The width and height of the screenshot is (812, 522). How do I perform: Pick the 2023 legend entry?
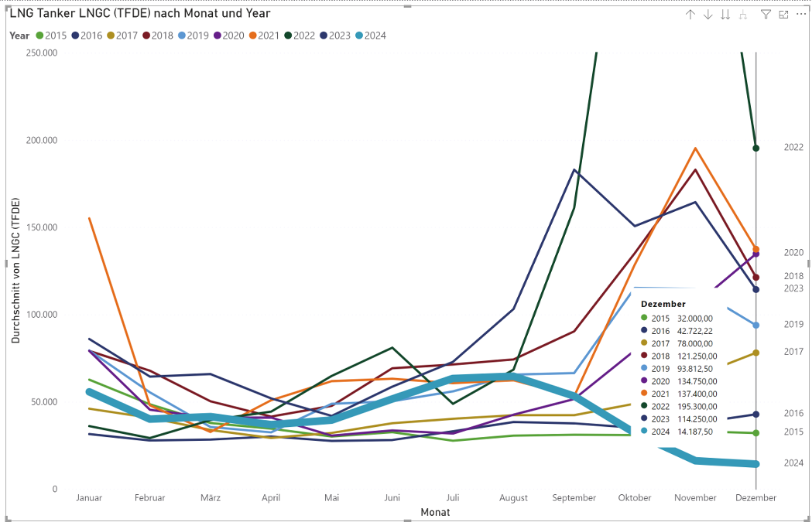pos(335,36)
